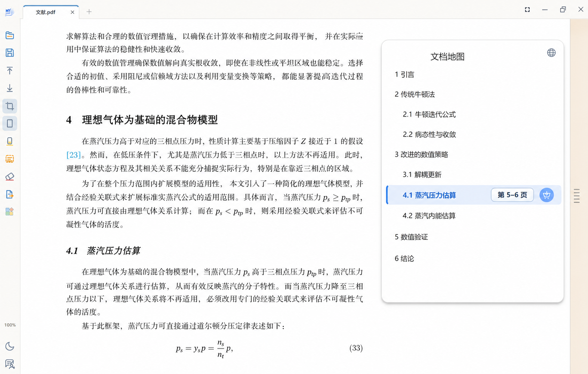Toggle single page view icon
The height and width of the screenshot is (374, 588).
tap(10, 123)
